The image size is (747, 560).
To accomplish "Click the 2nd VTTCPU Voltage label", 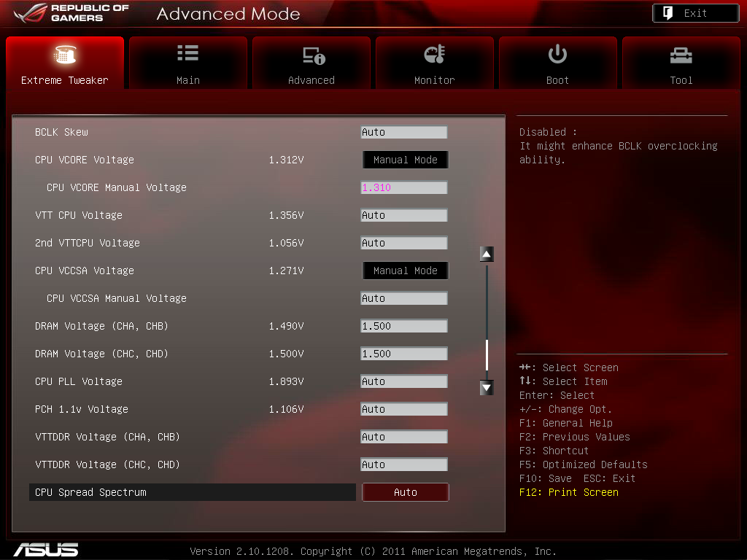I will pos(88,243).
